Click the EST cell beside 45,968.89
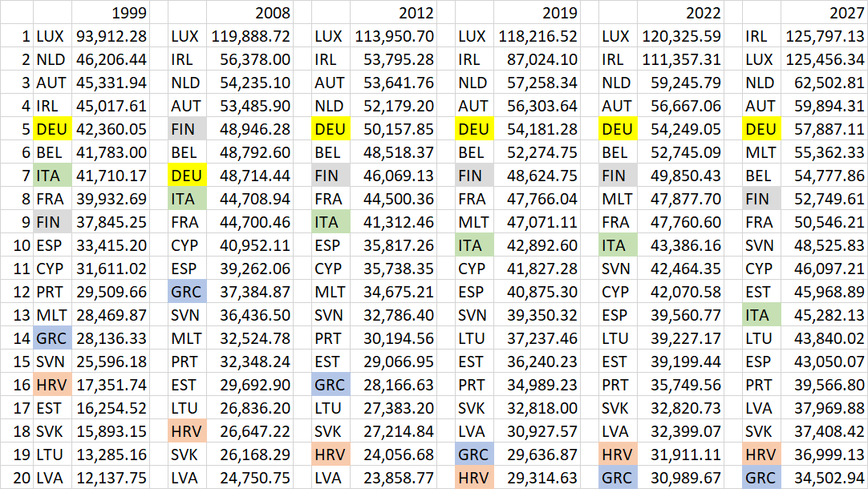Screen dimensions: 868x489 [x=762, y=292]
